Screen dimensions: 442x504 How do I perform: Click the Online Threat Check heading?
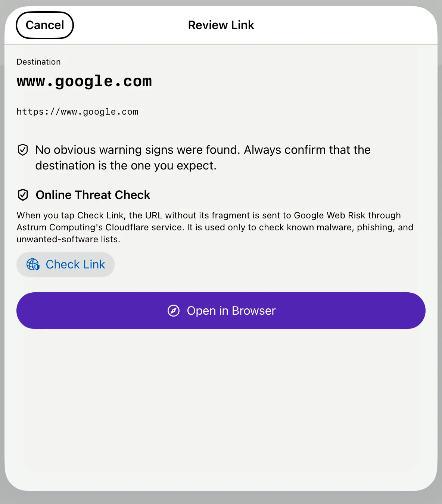[93, 195]
